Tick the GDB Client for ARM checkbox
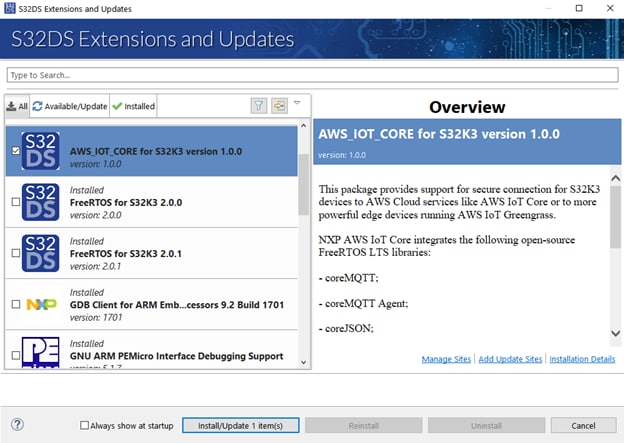 pyautogui.click(x=14, y=304)
